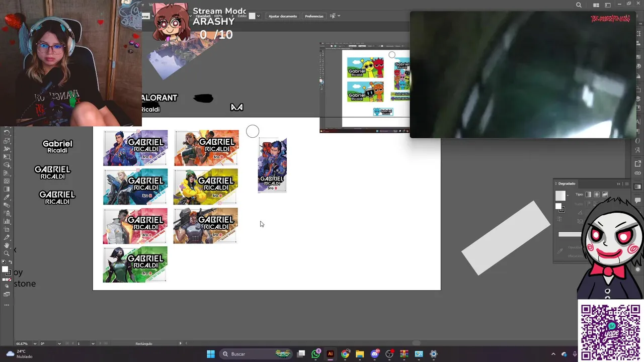
Task: Open WhatsApp from the taskbar
Action: 315,354
